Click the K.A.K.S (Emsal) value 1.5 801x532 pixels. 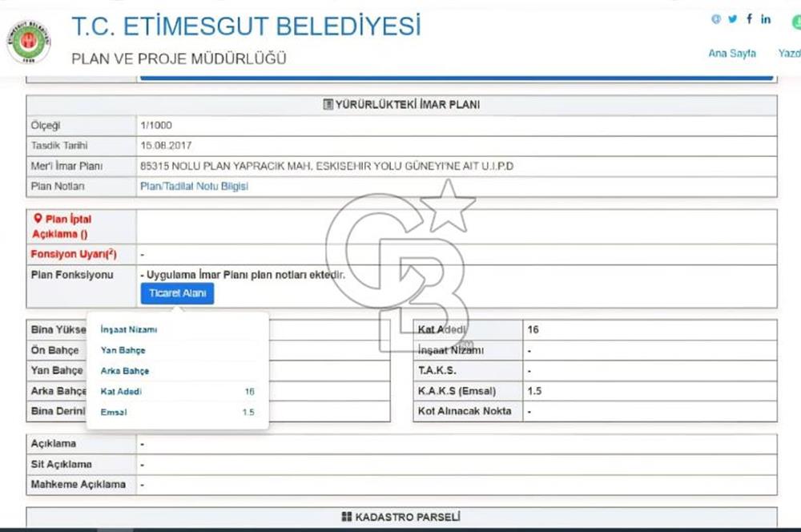tap(536, 392)
